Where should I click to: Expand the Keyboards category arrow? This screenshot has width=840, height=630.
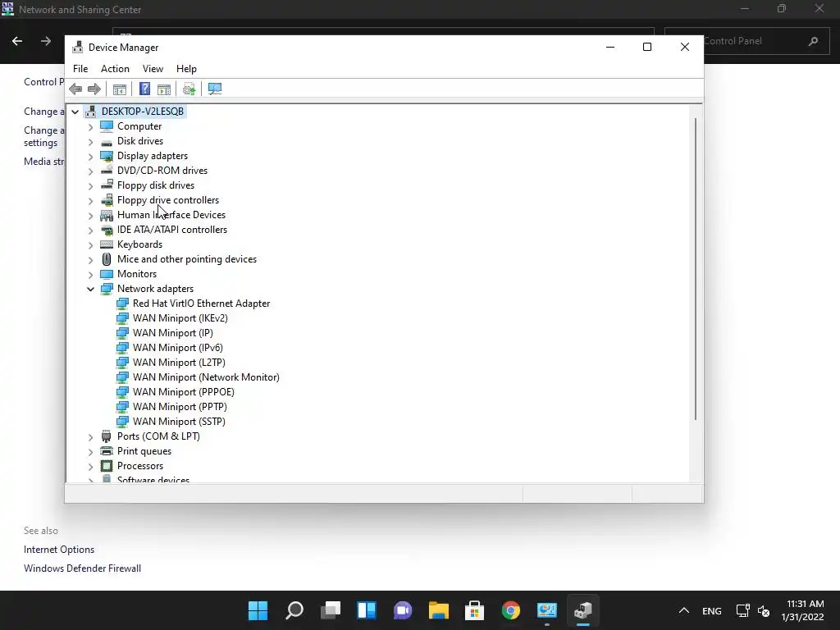(x=90, y=245)
